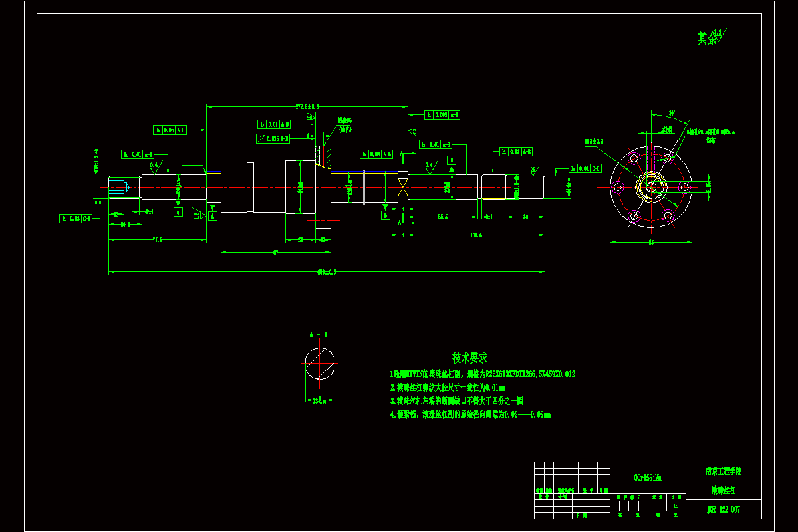798x532 pixels.
Task: Select the 0.005 A-B tolerance frame
Action: click(x=442, y=114)
